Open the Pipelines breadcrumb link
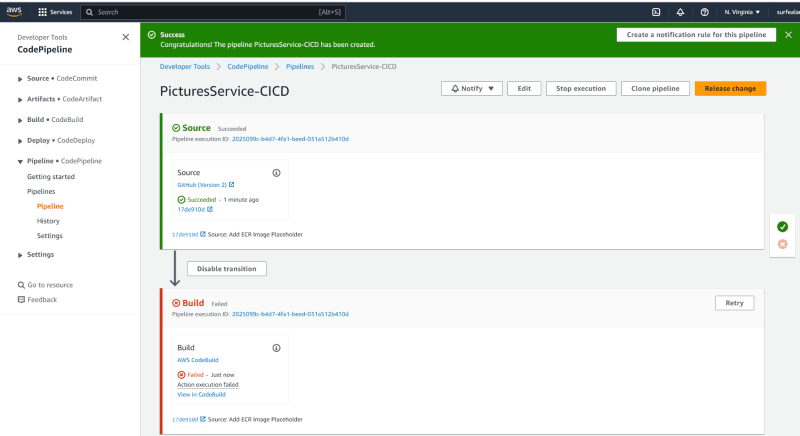Viewport: 800px width, 436px height. pyautogui.click(x=299, y=66)
